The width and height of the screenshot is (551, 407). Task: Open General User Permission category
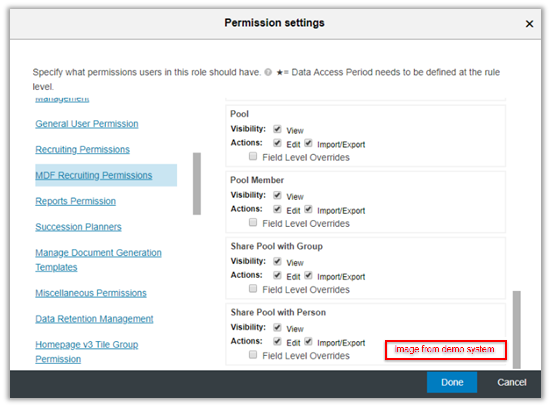87,124
